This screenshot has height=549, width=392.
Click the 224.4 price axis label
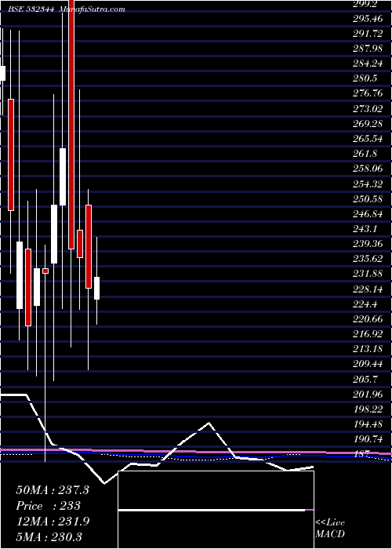365,304
